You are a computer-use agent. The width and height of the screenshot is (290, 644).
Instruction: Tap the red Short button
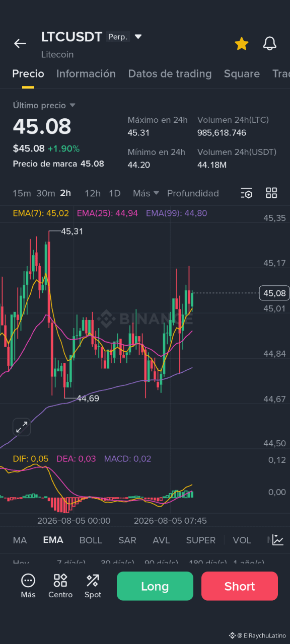click(x=240, y=586)
